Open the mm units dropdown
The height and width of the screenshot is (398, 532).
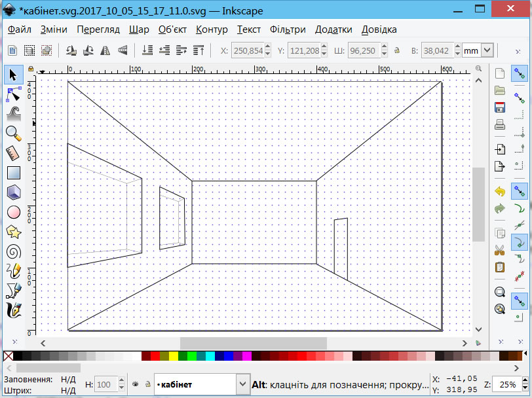(x=487, y=50)
